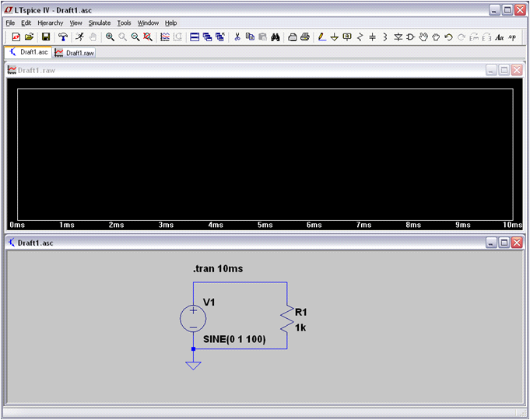Click the '5ms' time axis label

click(x=265, y=225)
